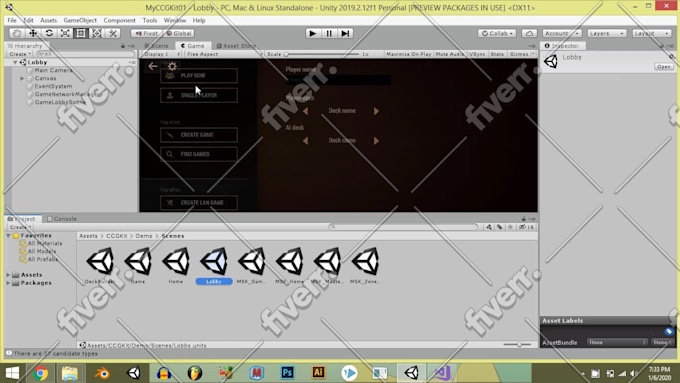Click search by label icon in Project
Viewport: 680px width, 383px height.
point(500,227)
